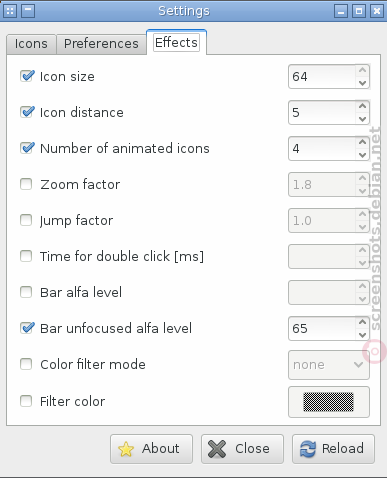The width and height of the screenshot is (387, 478).
Task: Enable the Zoom factor checkbox
Action: tap(26, 184)
